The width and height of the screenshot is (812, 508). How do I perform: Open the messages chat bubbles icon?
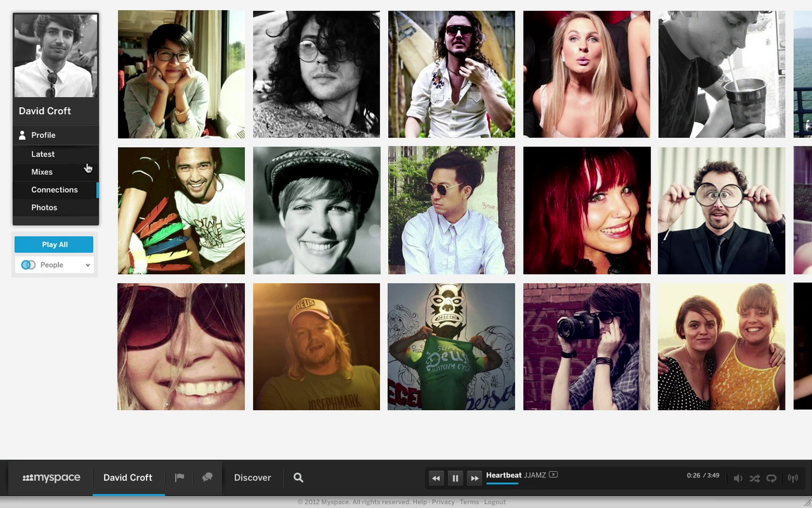pos(207,477)
